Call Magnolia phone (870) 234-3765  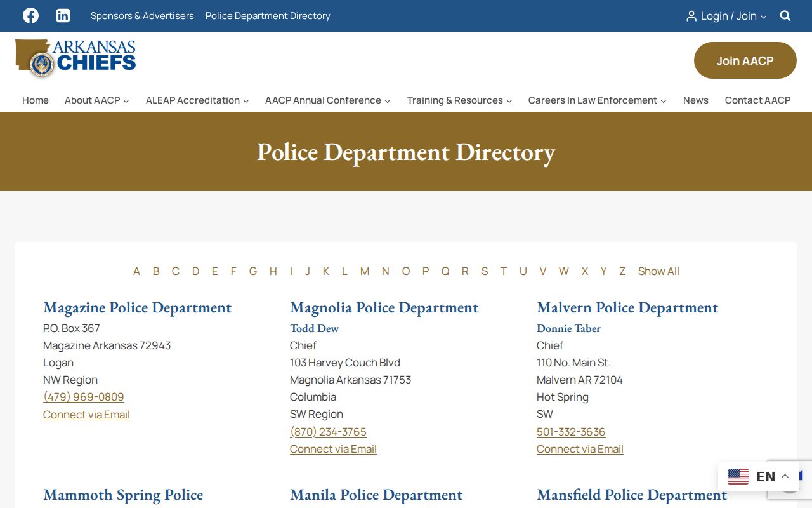(x=328, y=432)
